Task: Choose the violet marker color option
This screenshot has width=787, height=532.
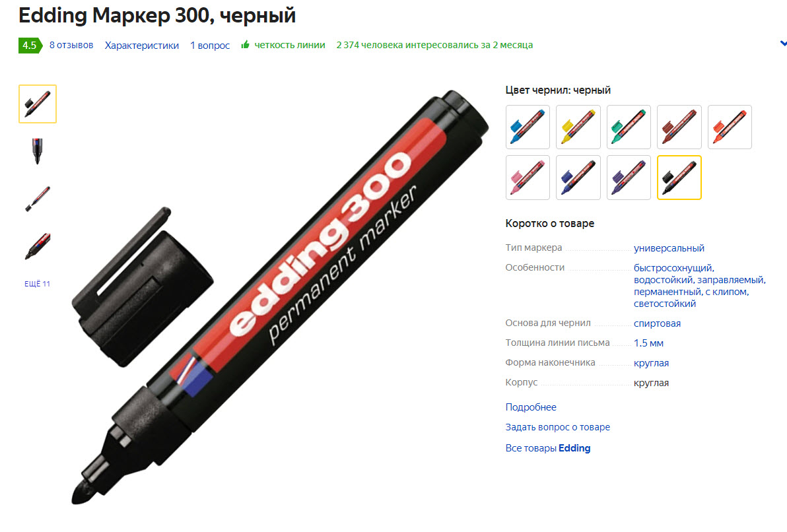Action: (x=629, y=178)
